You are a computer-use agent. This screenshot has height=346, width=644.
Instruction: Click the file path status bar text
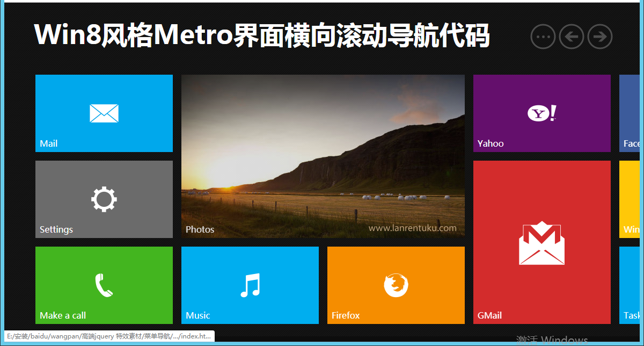(109, 336)
